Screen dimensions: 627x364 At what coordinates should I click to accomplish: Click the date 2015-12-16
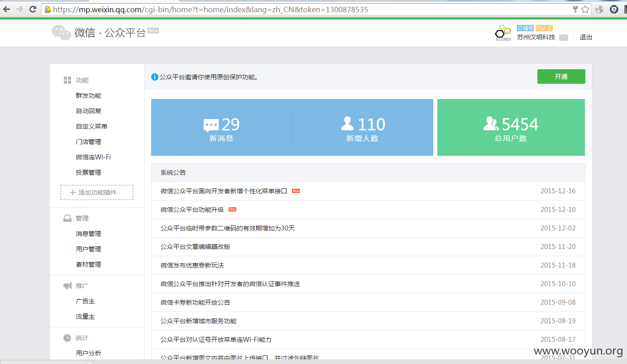(558, 191)
